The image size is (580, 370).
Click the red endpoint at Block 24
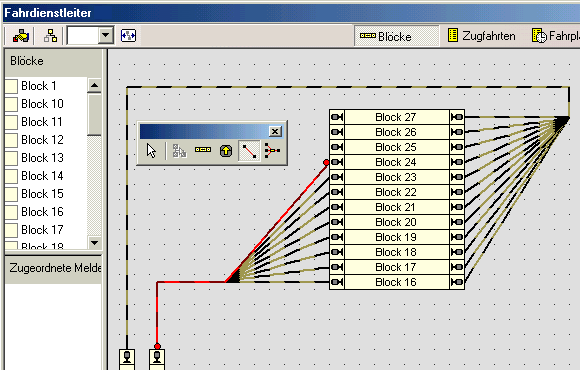pyautogui.click(x=326, y=162)
